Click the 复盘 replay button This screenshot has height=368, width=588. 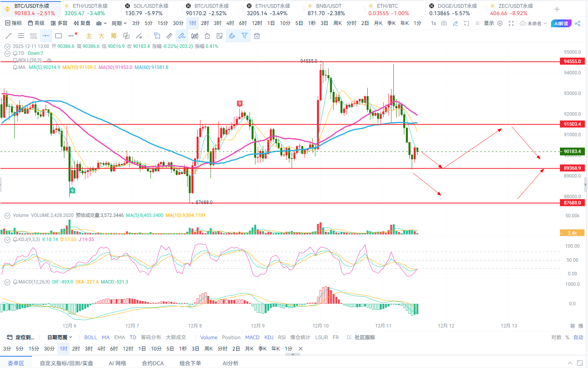(x=82, y=23)
